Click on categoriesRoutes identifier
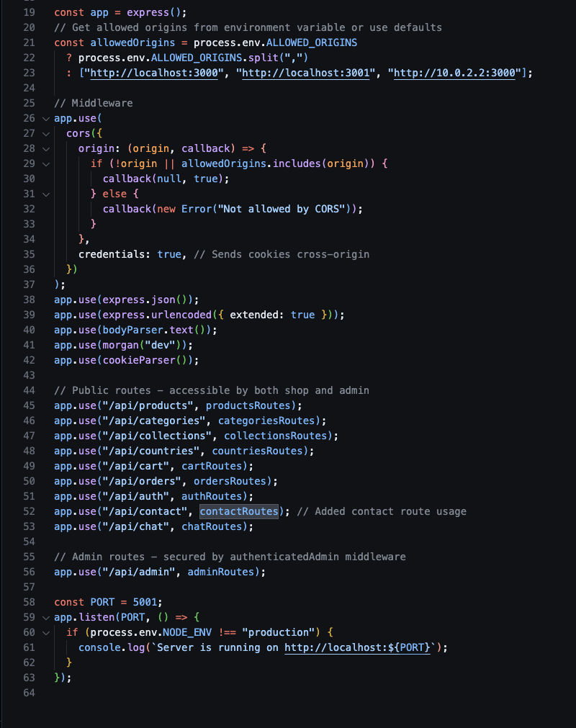 pyautogui.click(x=266, y=421)
